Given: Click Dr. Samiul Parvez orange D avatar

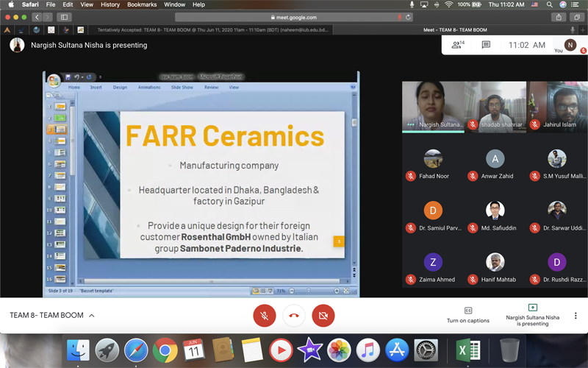Looking at the screenshot, I should (x=433, y=210).
